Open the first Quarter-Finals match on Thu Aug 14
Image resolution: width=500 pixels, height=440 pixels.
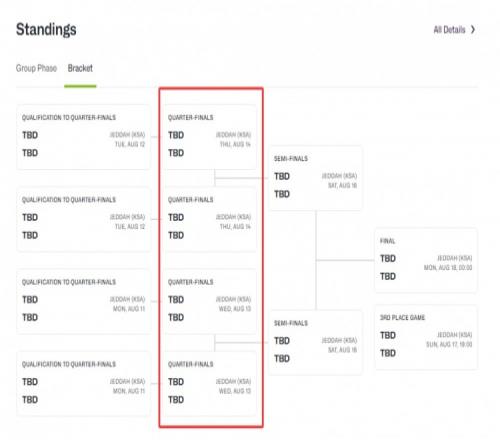pos(211,137)
